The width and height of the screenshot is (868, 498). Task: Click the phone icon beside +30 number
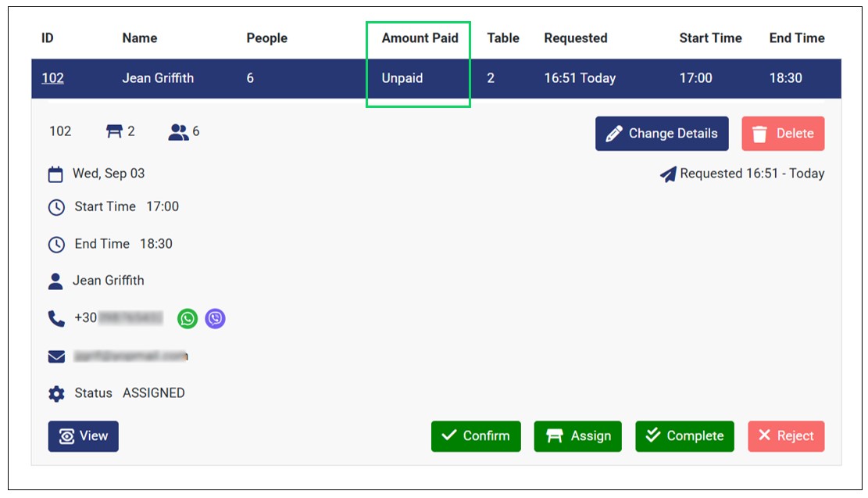click(56, 318)
